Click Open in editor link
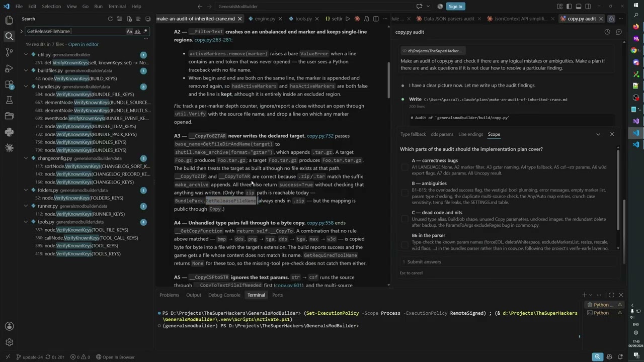Image resolution: width=644 pixels, height=362 pixels. tap(84, 44)
